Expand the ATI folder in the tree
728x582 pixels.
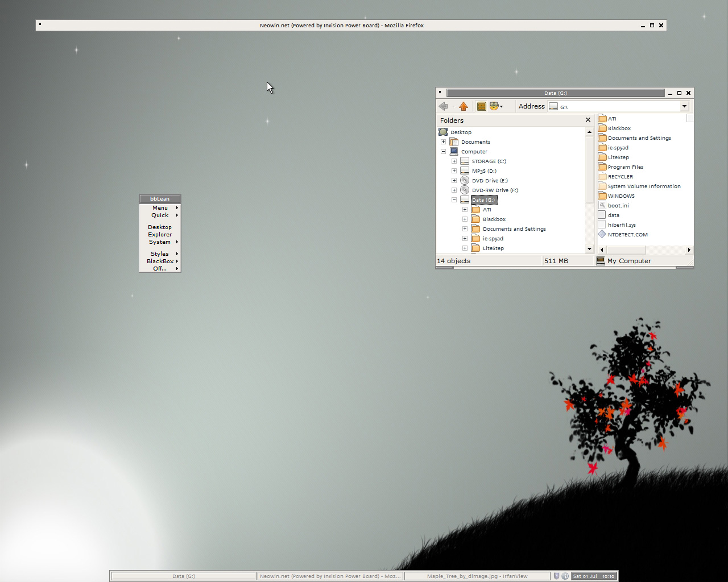pyautogui.click(x=465, y=209)
